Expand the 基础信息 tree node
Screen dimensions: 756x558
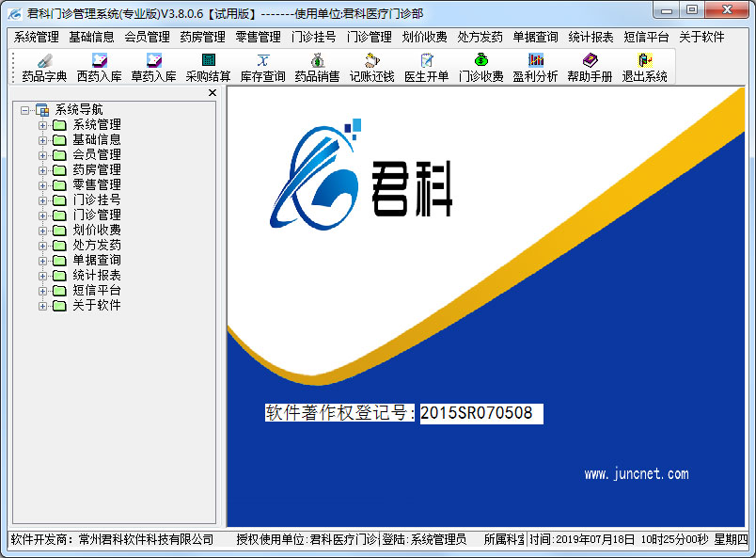point(42,140)
